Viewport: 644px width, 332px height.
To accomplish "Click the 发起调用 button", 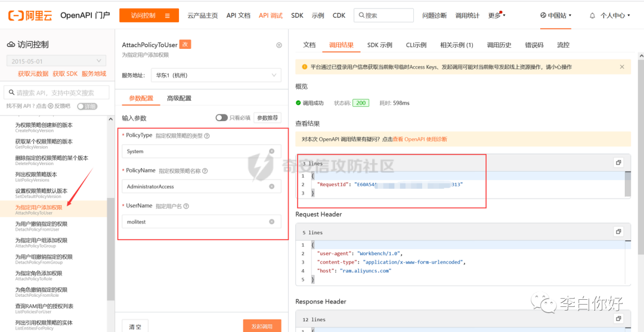I will coord(262,326).
